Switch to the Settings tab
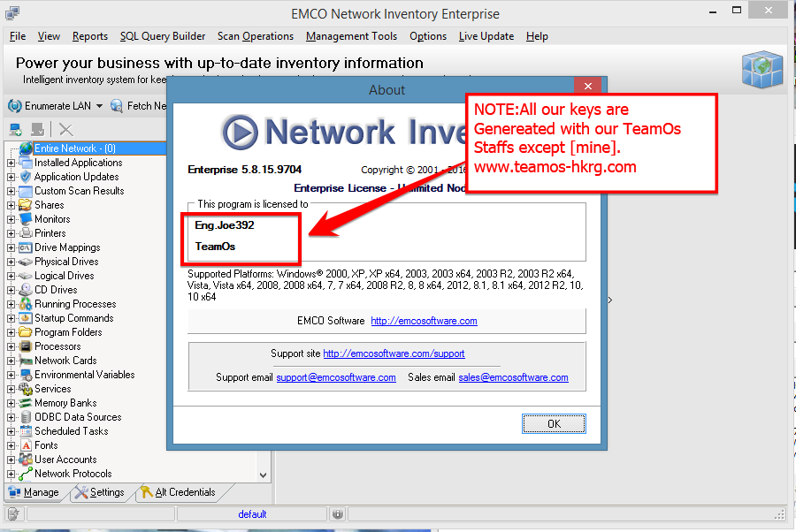This screenshot has height=532, width=796. 100,492
